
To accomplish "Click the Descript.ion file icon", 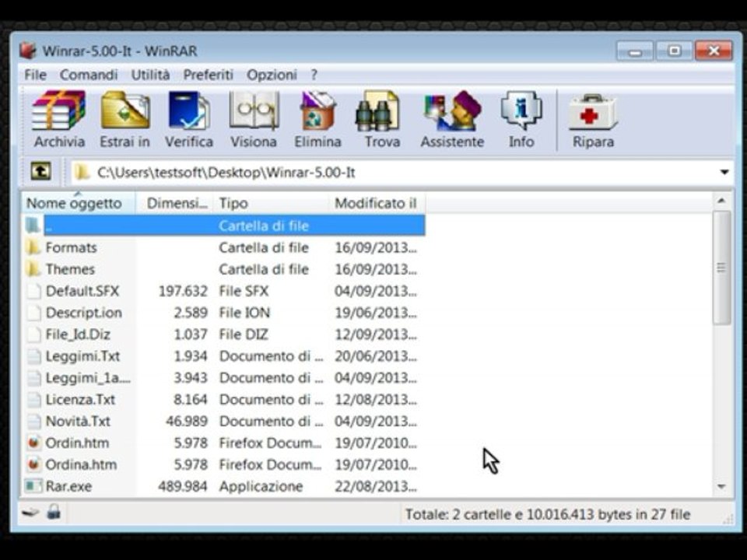I will click(x=33, y=313).
